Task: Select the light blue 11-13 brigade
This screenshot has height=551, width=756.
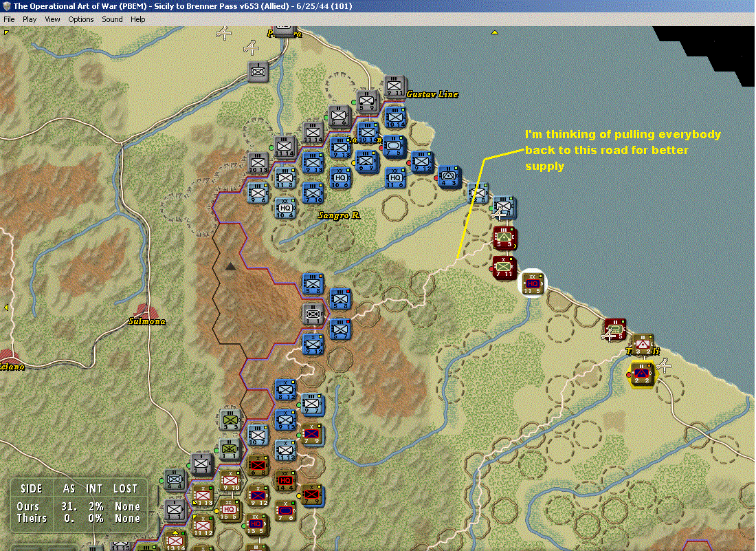Action: [x=285, y=451]
